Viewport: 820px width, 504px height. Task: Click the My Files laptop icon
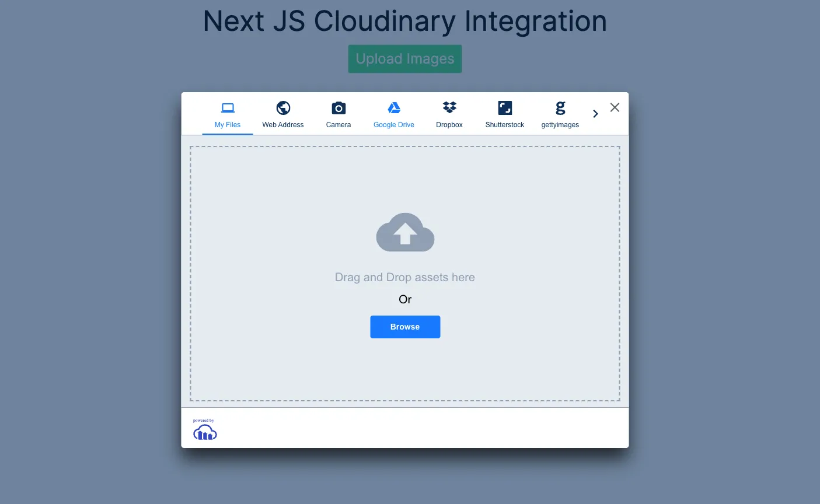pos(228,108)
